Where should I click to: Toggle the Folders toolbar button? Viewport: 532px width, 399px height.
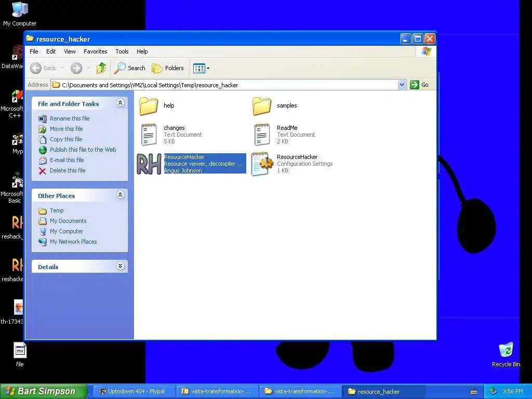tap(168, 68)
